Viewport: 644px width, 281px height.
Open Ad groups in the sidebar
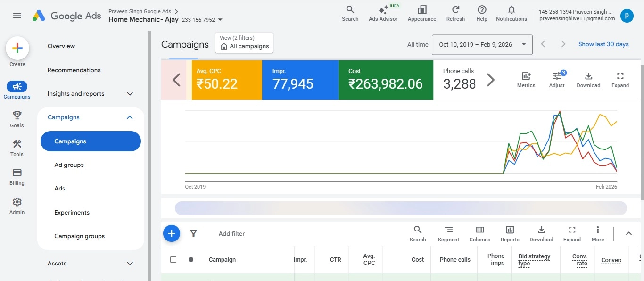(x=69, y=165)
